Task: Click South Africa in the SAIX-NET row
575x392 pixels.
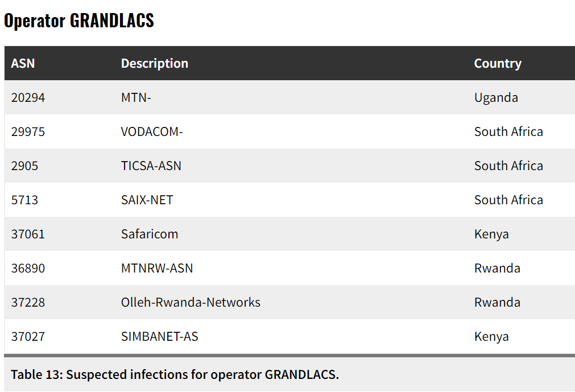Action: coord(508,200)
